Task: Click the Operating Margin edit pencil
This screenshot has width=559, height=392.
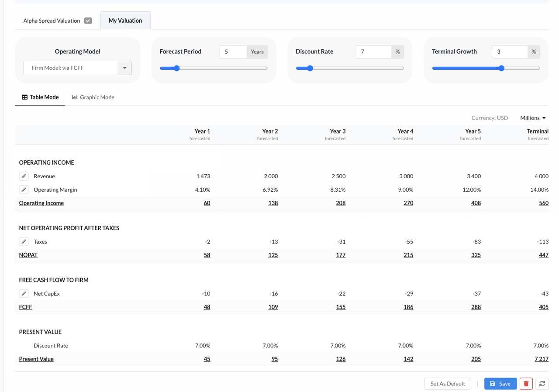Action: (24, 189)
